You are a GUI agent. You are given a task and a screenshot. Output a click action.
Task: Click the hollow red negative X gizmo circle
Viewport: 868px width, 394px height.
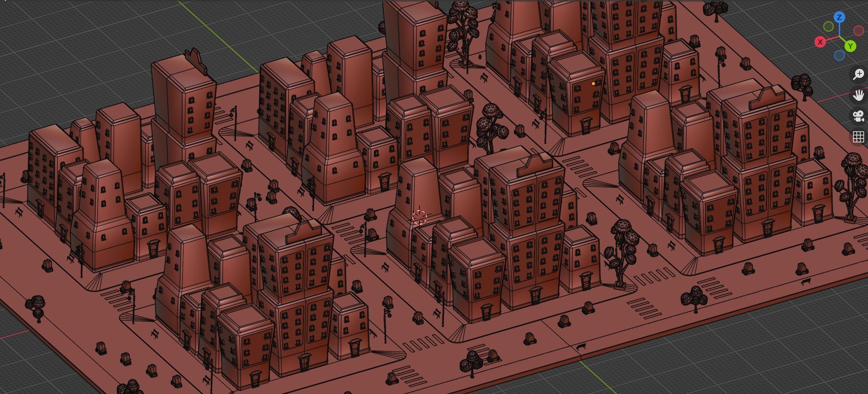click(859, 31)
